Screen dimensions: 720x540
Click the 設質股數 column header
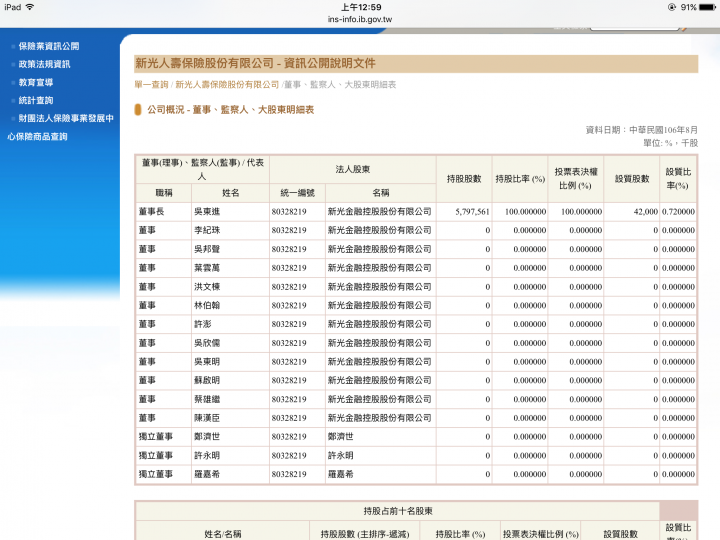632,179
